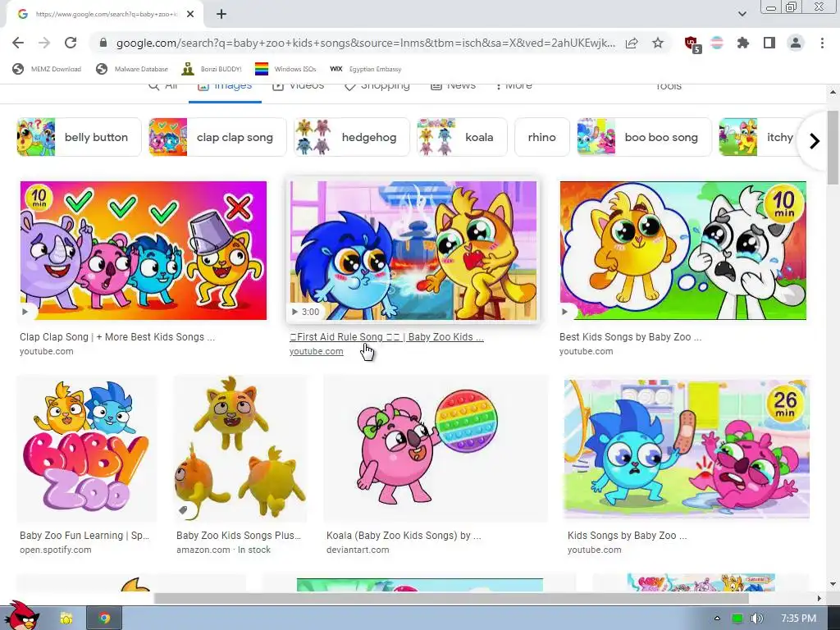This screenshot has width=840, height=630.
Task: Show more filter chips with right arrow
Action: click(x=815, y=141)
